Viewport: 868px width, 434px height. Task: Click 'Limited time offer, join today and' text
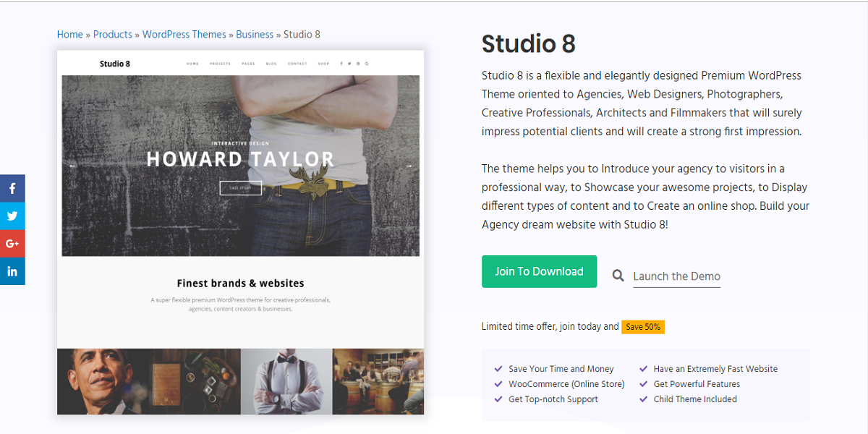[550, 326]
